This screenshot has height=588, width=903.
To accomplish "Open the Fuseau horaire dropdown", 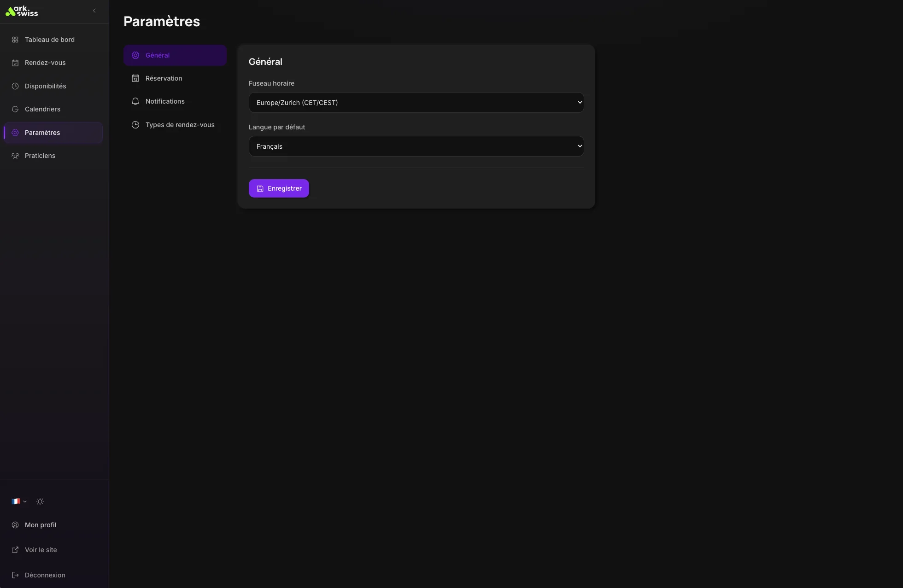I will 416,102.
